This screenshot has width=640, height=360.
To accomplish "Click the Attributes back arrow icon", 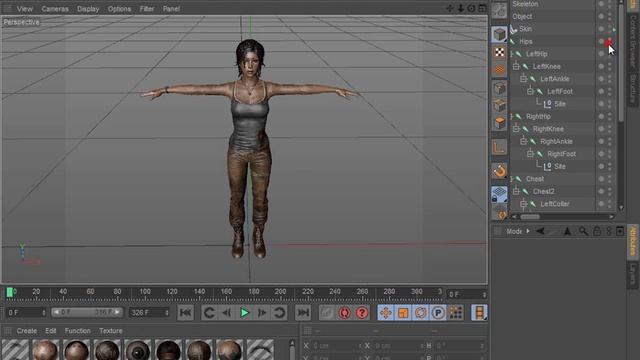I will coord(540,231).
